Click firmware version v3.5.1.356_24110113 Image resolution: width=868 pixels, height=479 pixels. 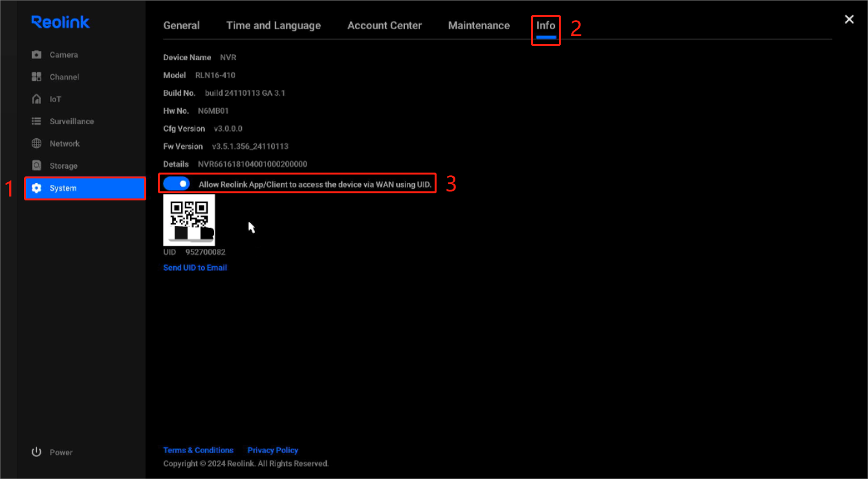point(250,146)
